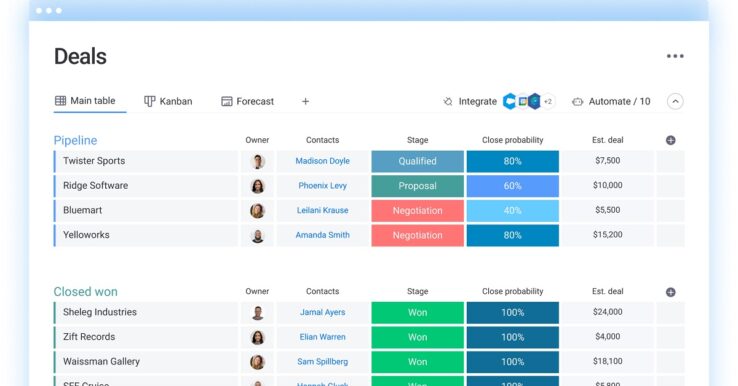
Task: Collapse the Closed won group title
Action: [x=85, y=291]
